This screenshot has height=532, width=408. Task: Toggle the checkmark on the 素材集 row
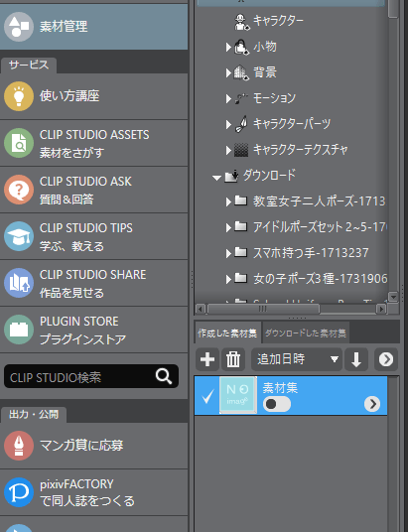pyautogui.click(x=207, y=397)
